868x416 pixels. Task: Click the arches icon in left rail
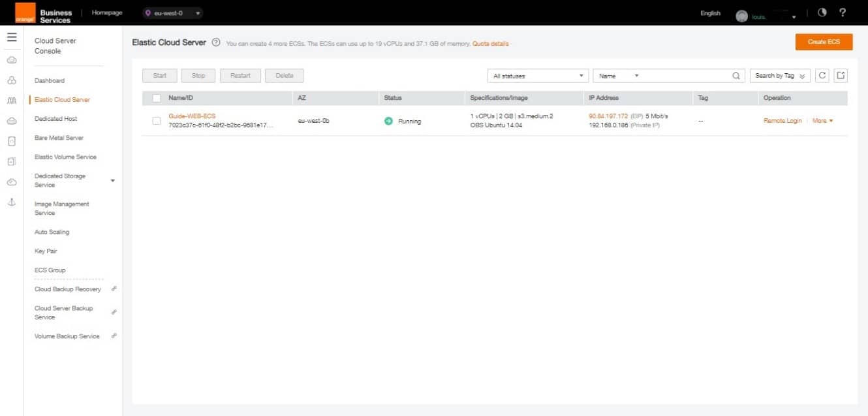[x=12, y=101]
